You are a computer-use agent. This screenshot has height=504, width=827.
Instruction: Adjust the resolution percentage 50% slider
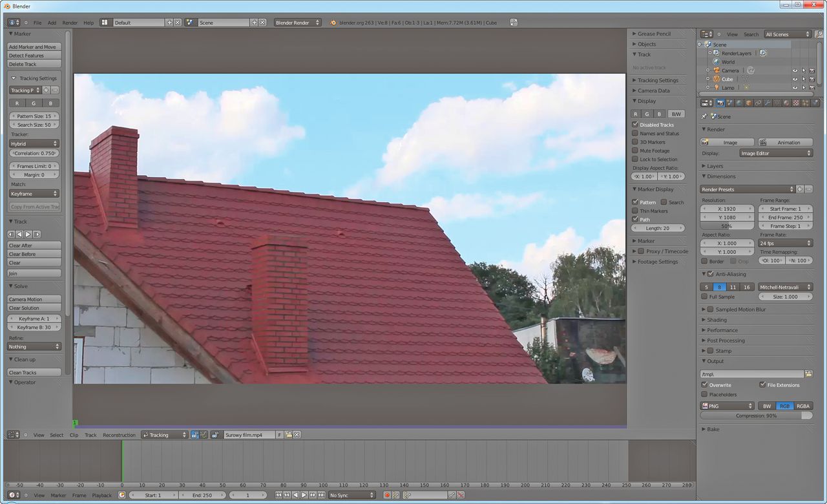point(728,226)
